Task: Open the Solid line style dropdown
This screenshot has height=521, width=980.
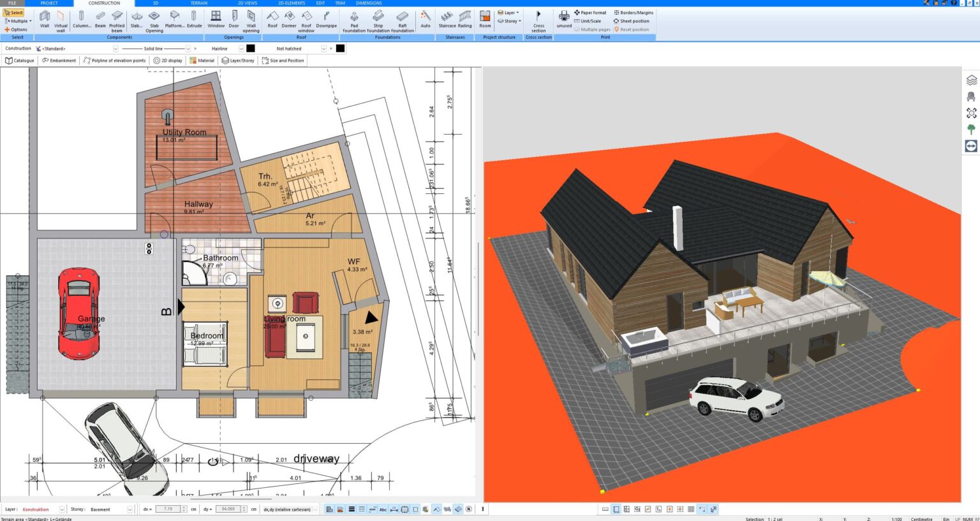Action: point(188,48)
